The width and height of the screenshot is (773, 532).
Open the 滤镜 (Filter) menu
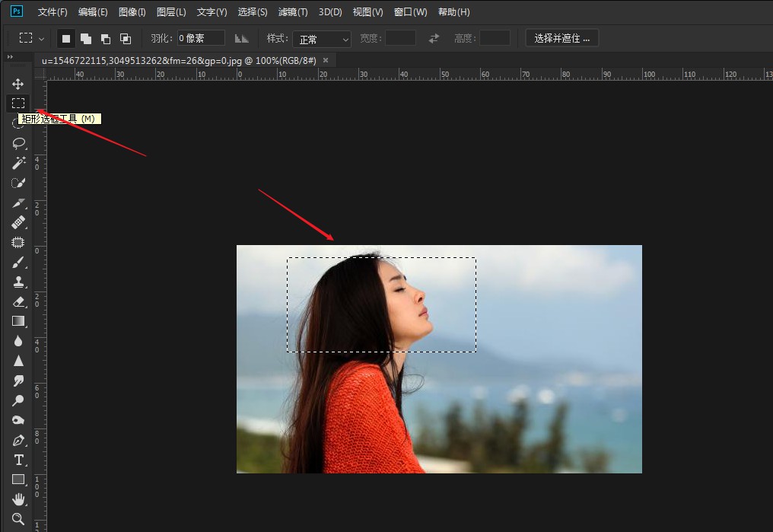[x=292, y=11]
